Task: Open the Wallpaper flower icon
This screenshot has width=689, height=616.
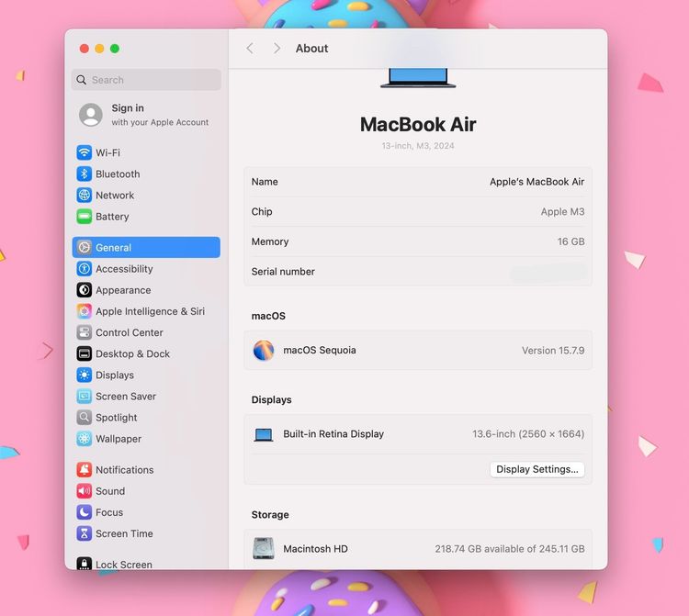Action: pyautogui.click(x=84, y=439)
